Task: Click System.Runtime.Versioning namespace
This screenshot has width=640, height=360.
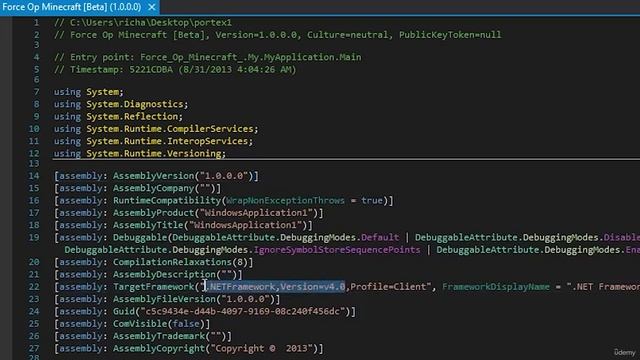Action: pos(153,153)
